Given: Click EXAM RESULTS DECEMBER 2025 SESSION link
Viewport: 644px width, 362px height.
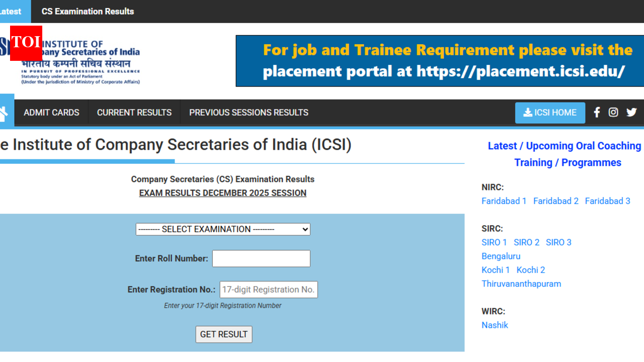Looking at the screenshot, I should click(x=223, y=193).
